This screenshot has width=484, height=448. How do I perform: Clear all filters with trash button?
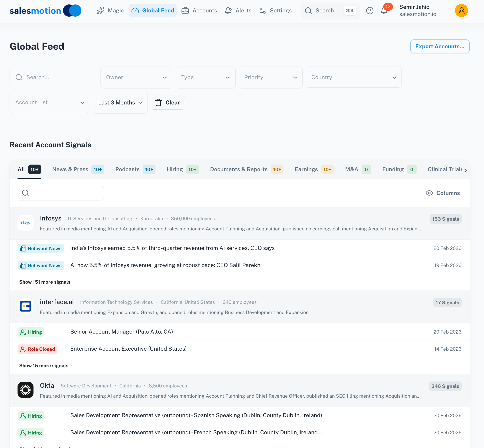[x=168, y=102]
